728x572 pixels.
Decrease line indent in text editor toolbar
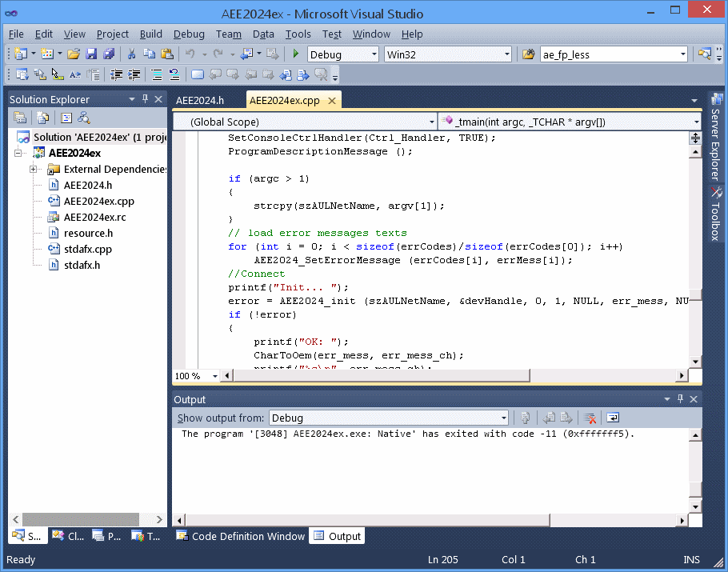pos(116,74)
